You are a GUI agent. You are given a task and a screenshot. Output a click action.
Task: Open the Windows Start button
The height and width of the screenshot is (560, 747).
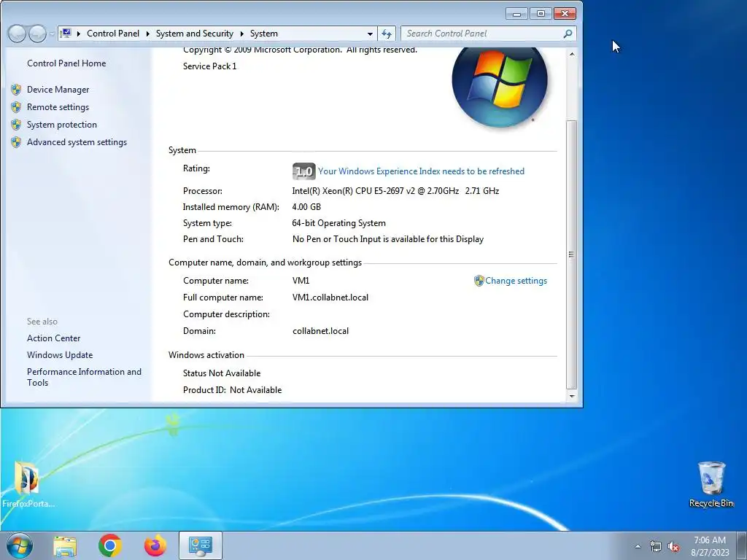pos(20,545)
